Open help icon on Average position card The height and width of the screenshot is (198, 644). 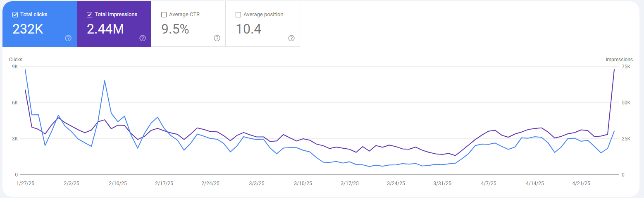coord(291,38)
